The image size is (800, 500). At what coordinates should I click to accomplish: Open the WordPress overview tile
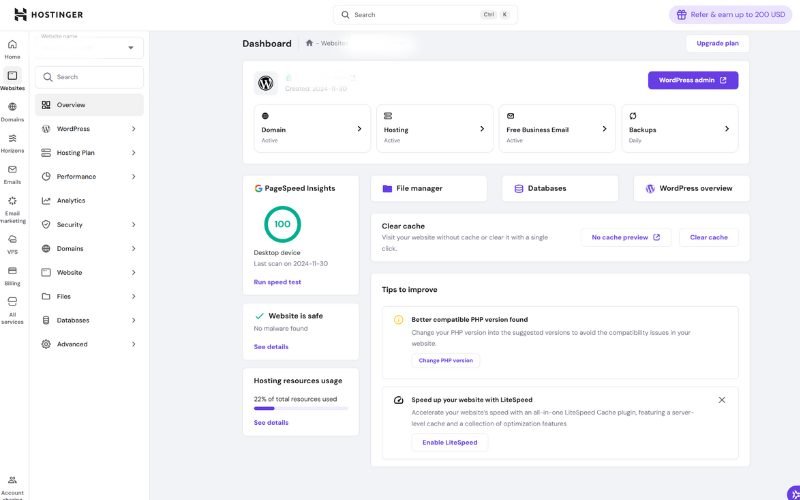[x=691, y=188]
